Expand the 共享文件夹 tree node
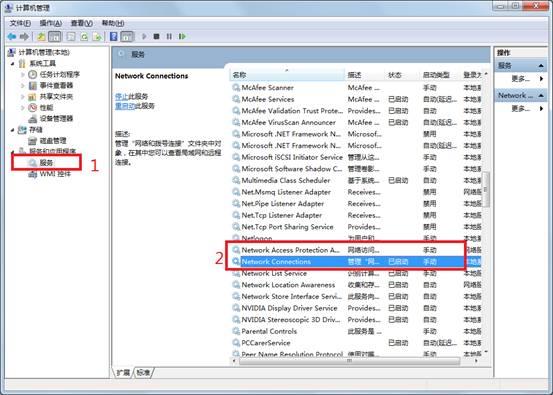This screenshot has height=395, width=553. click(x=23, y=96)
